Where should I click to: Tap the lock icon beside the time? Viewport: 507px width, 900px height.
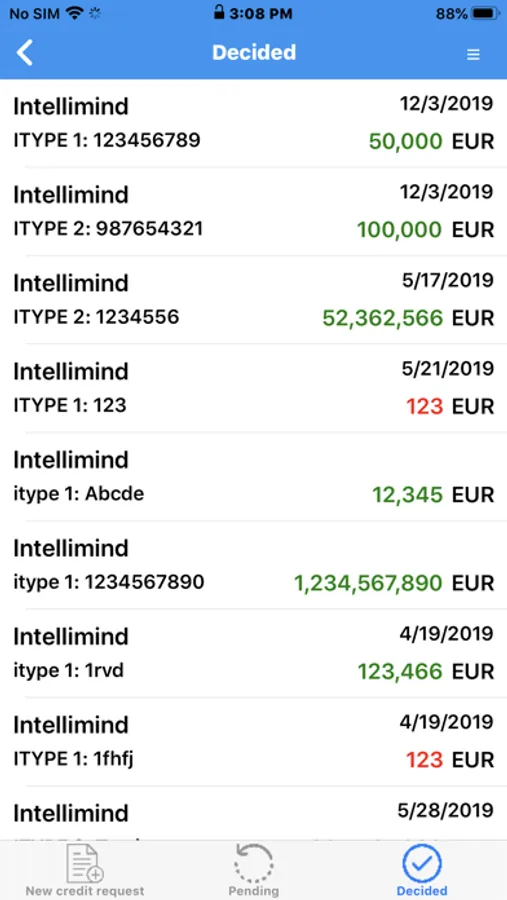pos(218,13)
